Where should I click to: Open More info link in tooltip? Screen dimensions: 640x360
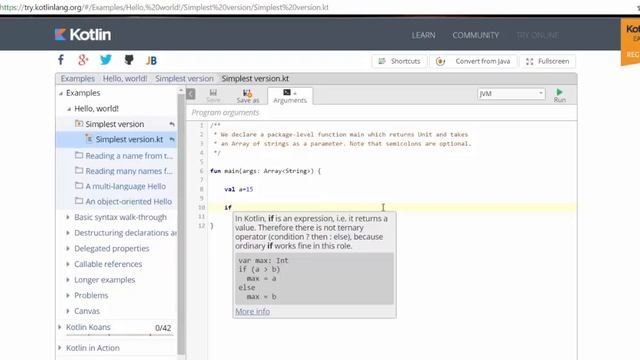click(x=252, y=311)
